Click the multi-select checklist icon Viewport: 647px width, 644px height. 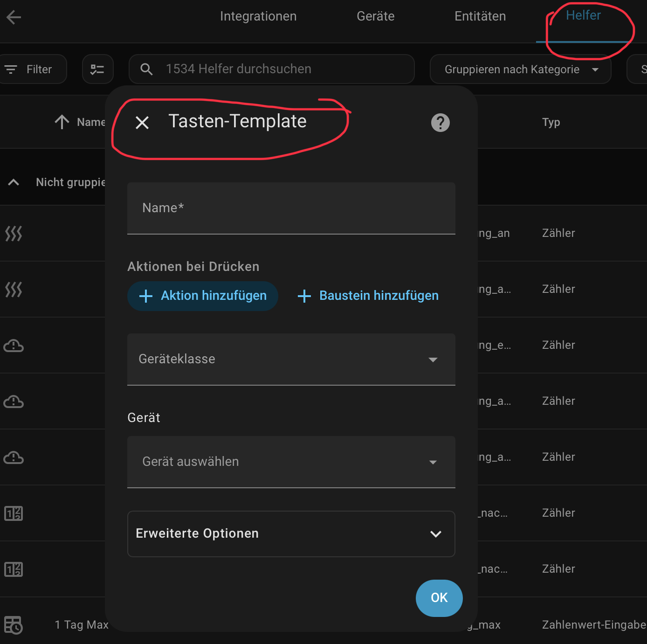coord(97,69)
